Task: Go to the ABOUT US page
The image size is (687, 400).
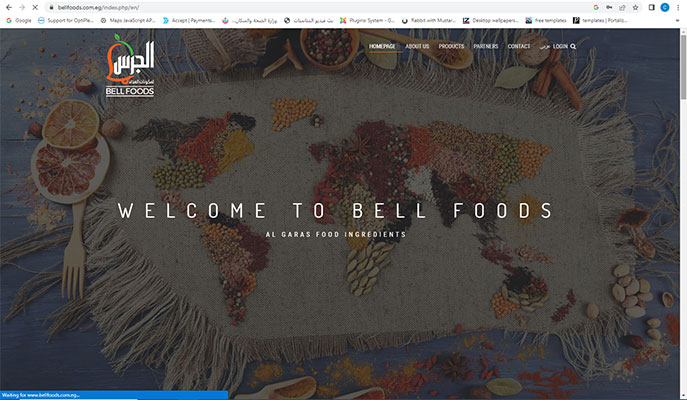Action: pyautogui.click(x=417, y=46)
